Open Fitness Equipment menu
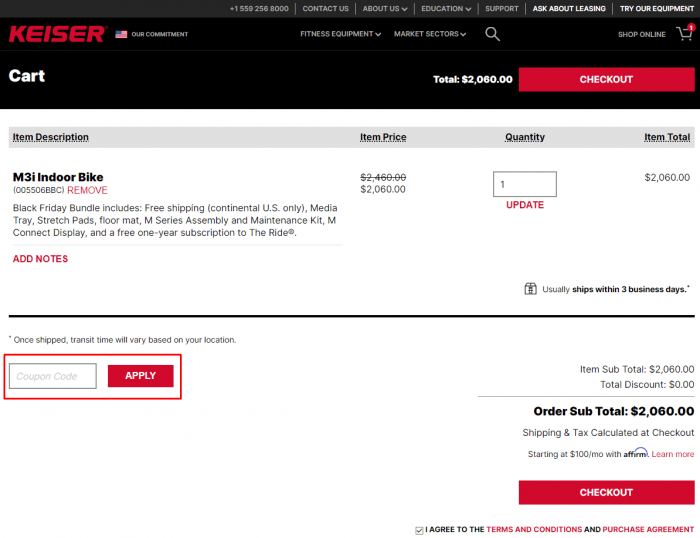Screen dimensions: 700x538 coord(340,34)
